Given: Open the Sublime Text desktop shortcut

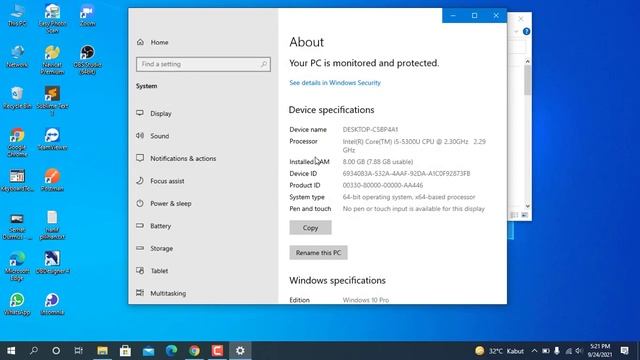Looking at the screenshot, I should point(52,100).
